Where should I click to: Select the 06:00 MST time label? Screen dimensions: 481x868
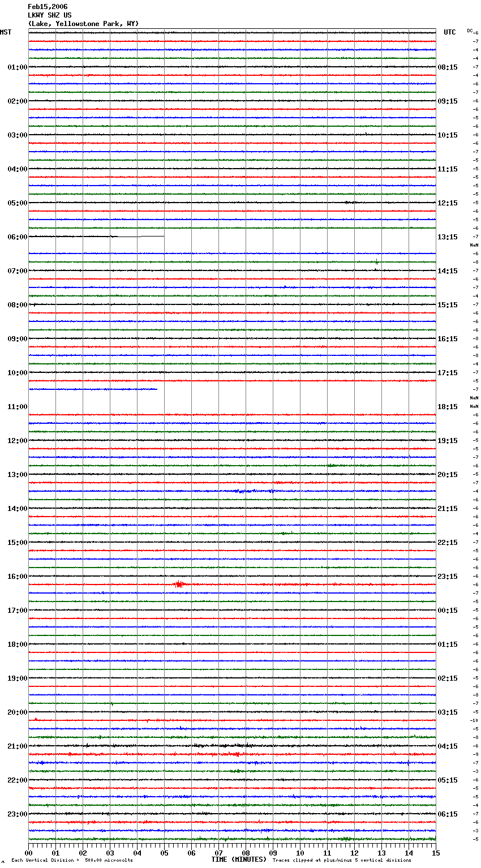(18, 237)
